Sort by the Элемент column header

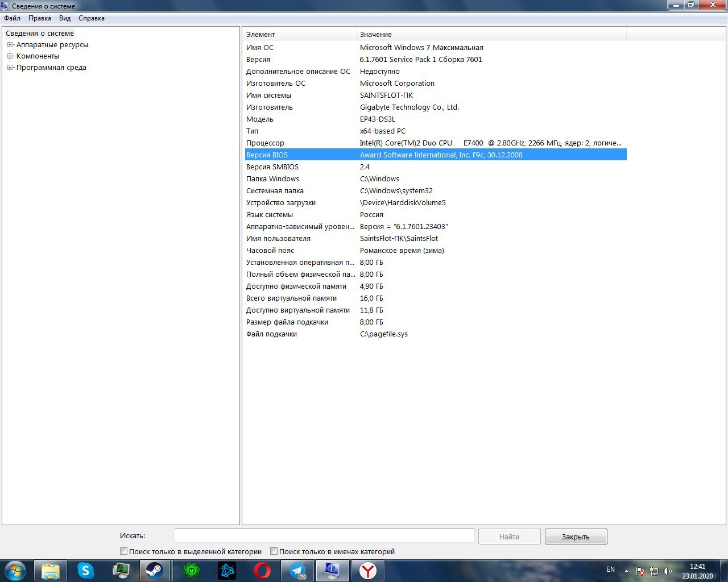tap(300, 34)
